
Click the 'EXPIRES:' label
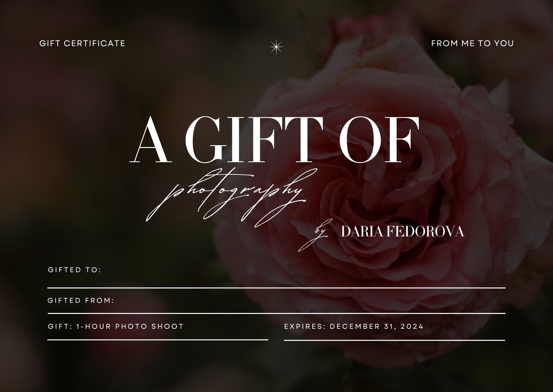[x=305, y=326]
